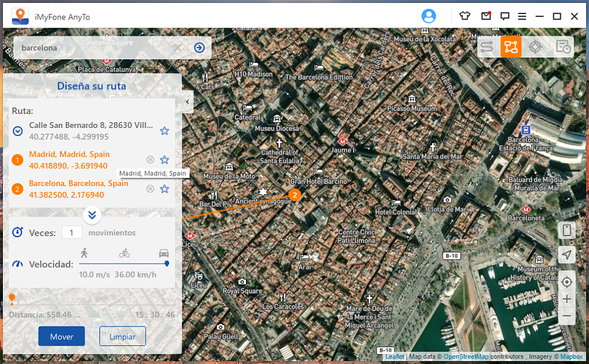This screenshot has width=589, height=364.
Task: Select the Barcelona, Barcelona, Spain stop
Action: tap(79, 183)
